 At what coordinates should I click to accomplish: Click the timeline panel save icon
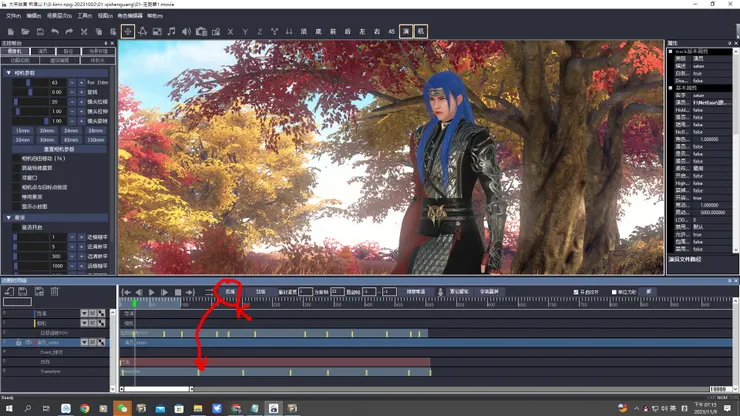pos(23,291)
